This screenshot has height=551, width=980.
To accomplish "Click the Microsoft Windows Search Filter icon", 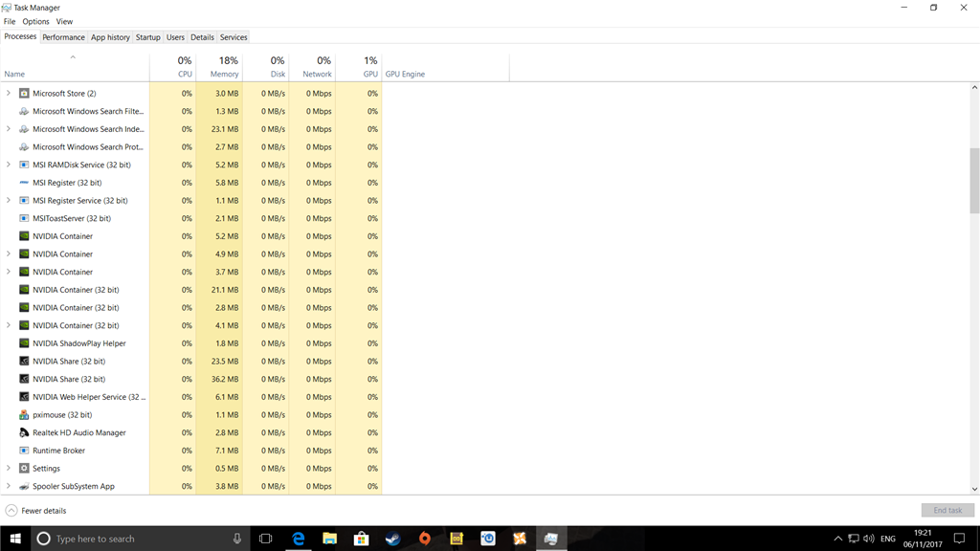I will point(24,111).
